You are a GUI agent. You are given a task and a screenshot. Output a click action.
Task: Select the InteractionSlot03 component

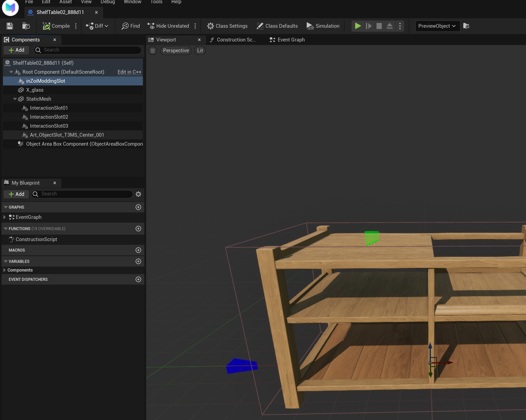(73, 126)
